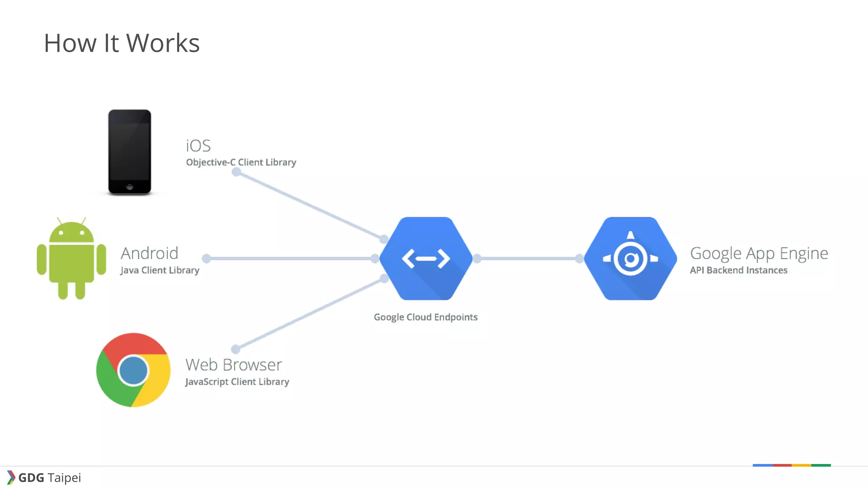The height and width of the screenshot is (488, 868).
Task: Click the 'JavaScript Client Library' label
Action: (237, 382)
